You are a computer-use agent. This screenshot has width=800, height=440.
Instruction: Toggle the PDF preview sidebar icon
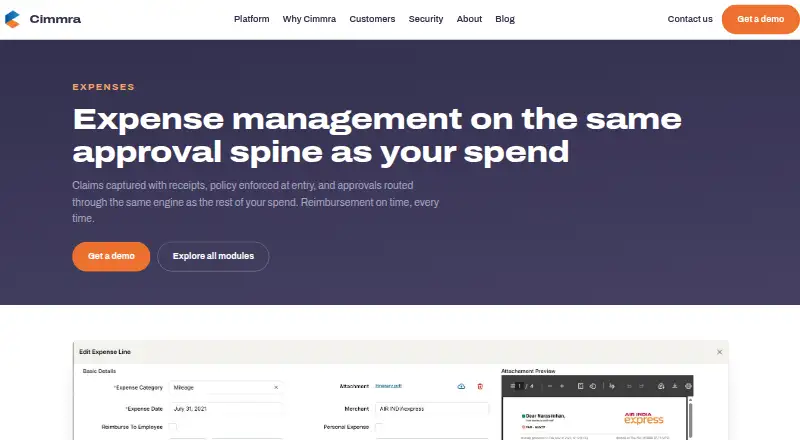tap(512, 386)
